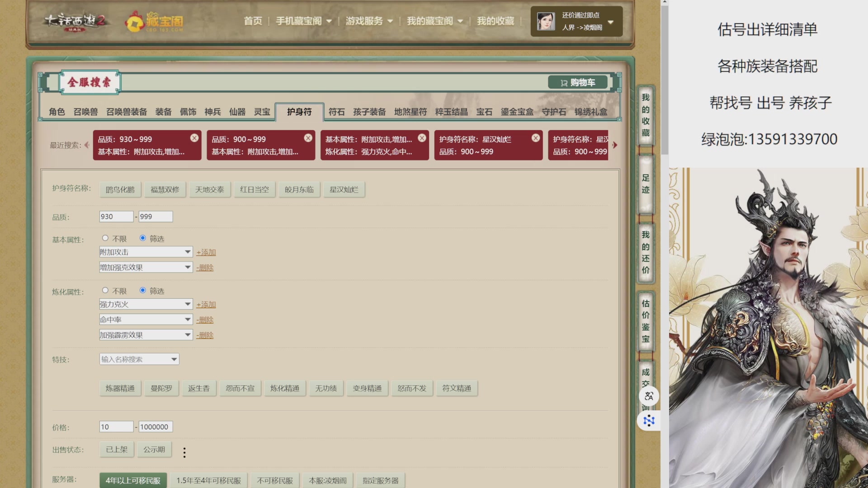The image size is (868, 488).
Task: Open the 购物车 shopping cart
Action: 578,82
